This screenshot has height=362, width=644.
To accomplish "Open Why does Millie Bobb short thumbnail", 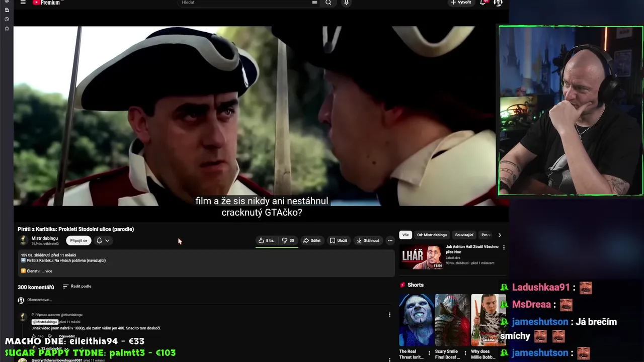I will pyautogui.click(x=488, y=320).
